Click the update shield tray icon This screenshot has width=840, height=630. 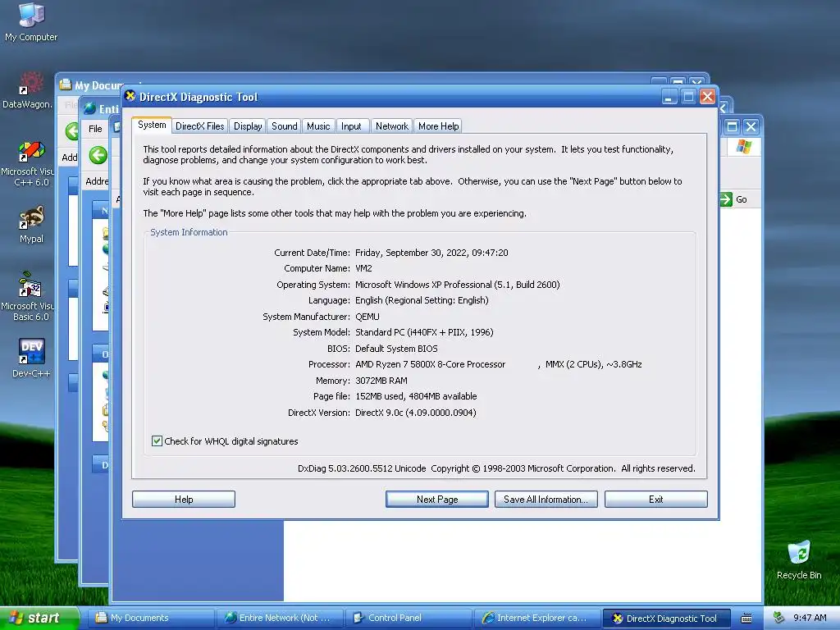point(778,618)
